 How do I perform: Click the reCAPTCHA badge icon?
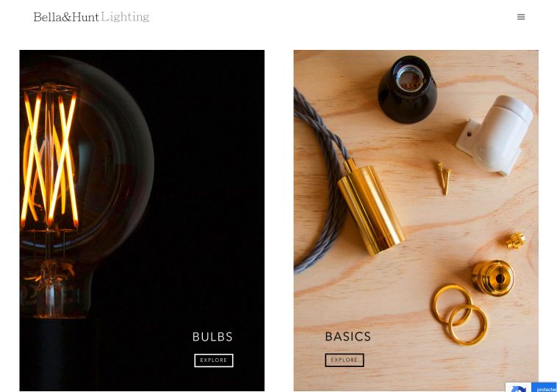pos(518,388)
